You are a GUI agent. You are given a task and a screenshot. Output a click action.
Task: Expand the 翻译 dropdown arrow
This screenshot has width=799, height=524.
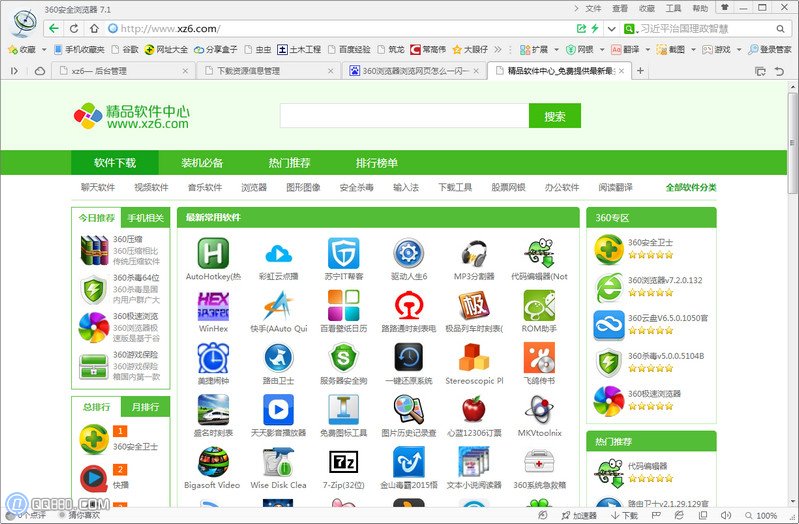648,49
